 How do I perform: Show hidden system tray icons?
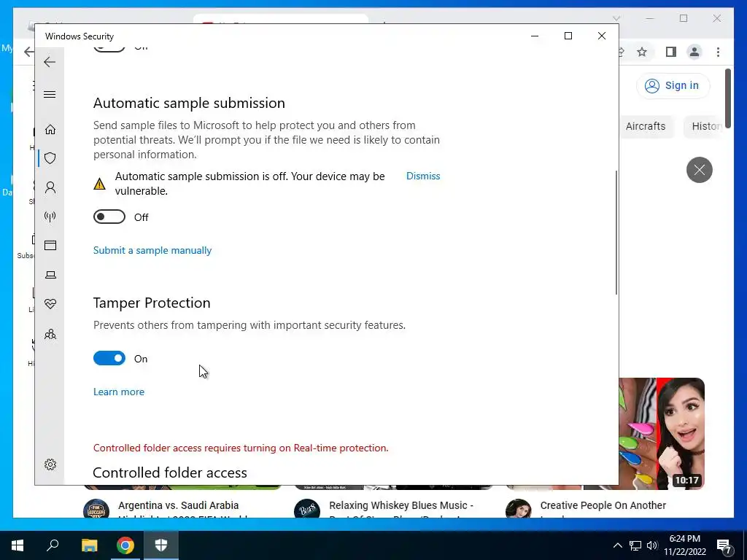pyautogui.click(x=617, y=545)
